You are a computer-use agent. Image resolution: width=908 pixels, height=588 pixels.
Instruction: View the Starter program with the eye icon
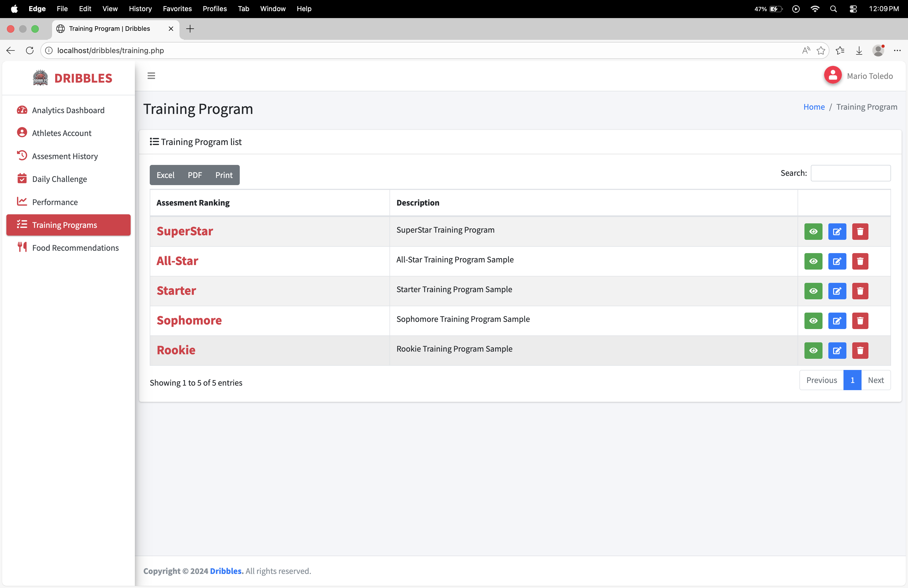click(x=813, y=291)
